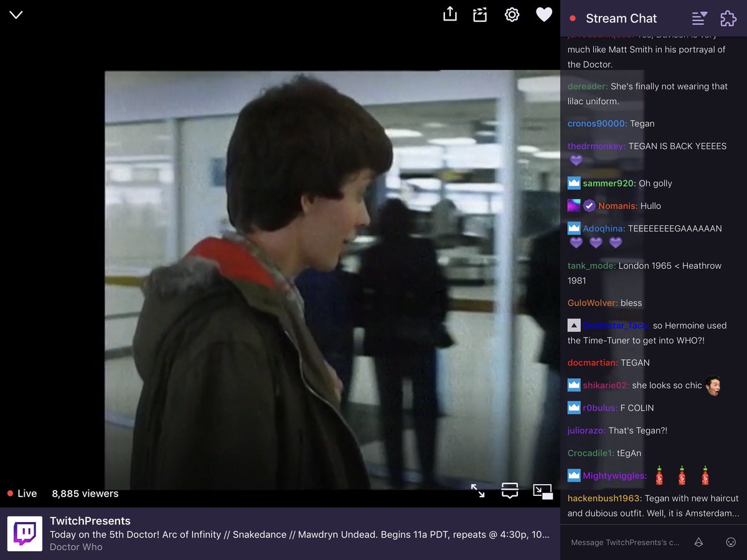Select username docmartian in chat
Viewport: 747px width, 560px height.
pos(593,363)
